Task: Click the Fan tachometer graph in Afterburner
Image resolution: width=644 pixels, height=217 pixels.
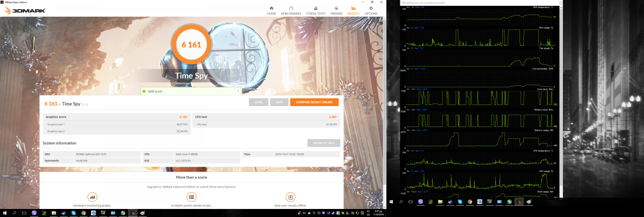Action: 479,79
